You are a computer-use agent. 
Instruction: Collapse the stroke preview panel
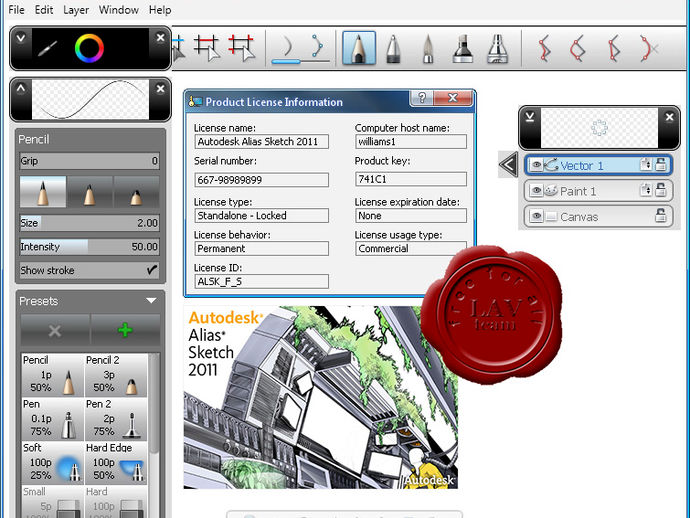tap(21, 88)
